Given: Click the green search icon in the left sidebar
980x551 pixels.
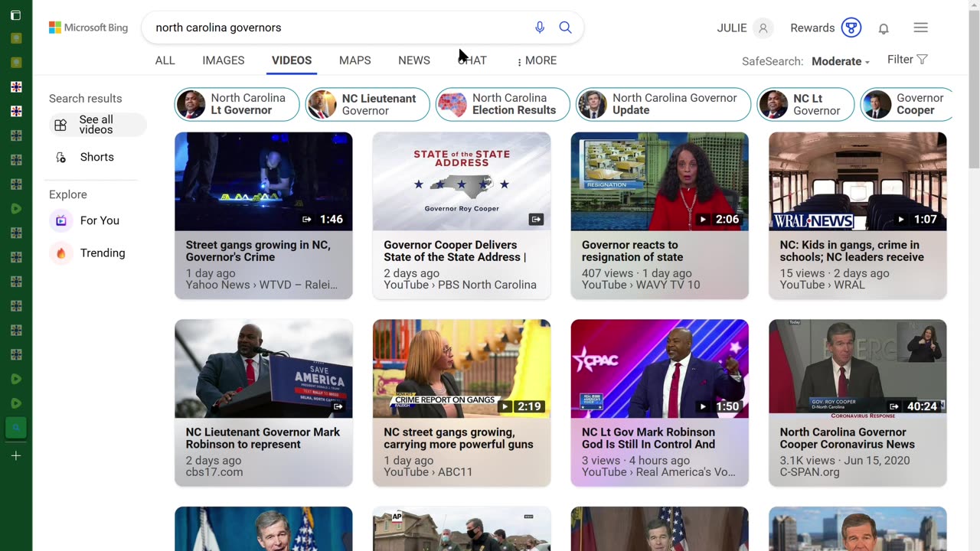Looking at the screenshot, I should (16, 428).
